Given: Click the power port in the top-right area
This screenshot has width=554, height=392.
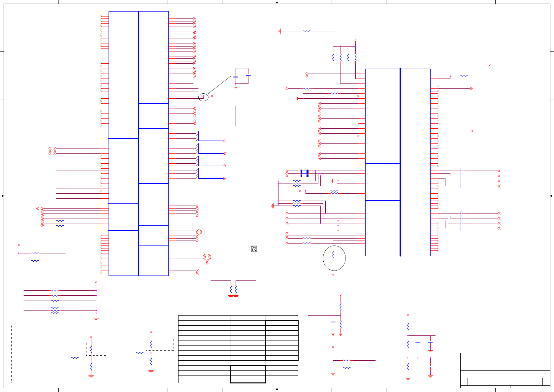Looking at the screenshot, I should point(490,65).
